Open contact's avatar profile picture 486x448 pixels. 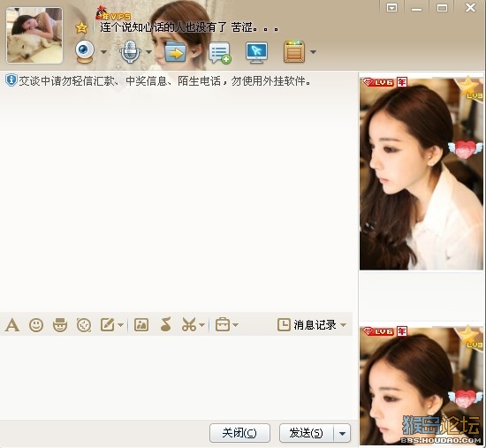[x=34, y=35]
